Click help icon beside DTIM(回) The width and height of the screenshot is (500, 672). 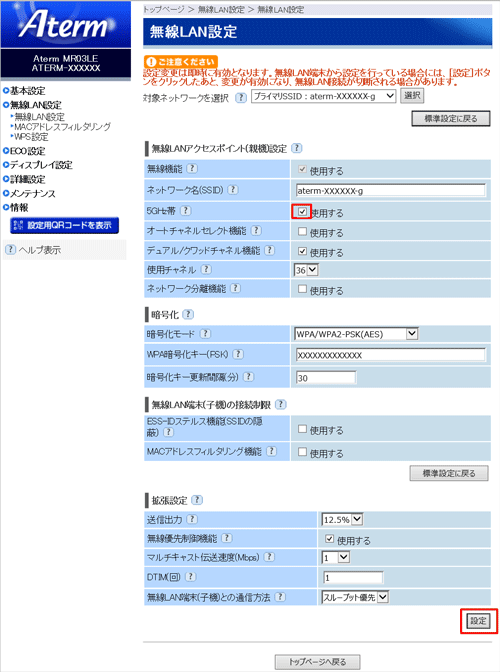(191, 577)
